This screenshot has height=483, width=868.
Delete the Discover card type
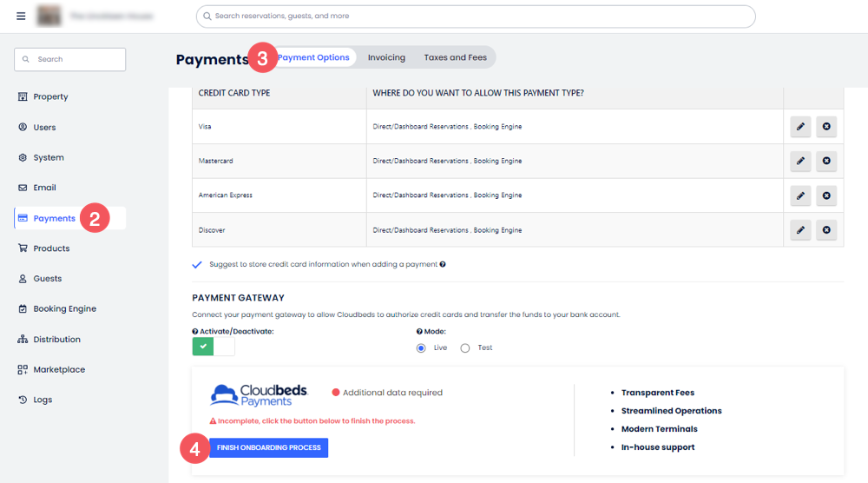point(826,230)
